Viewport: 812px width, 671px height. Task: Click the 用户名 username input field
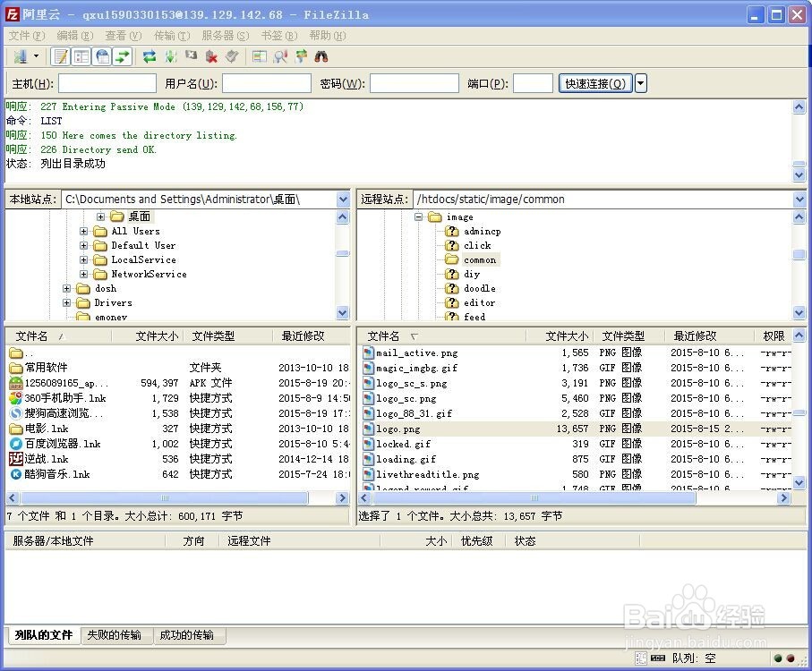[x=267, y=83]
